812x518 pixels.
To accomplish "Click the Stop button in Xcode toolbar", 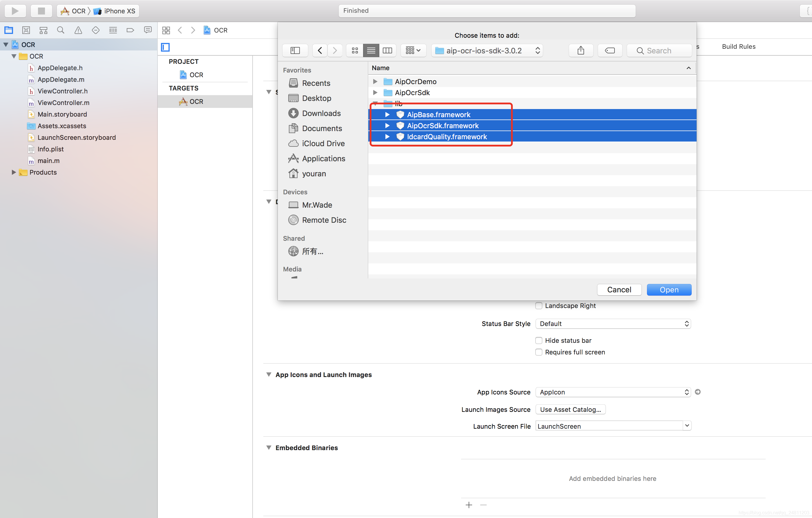I will pyautogui.click(x=41, y=11).
